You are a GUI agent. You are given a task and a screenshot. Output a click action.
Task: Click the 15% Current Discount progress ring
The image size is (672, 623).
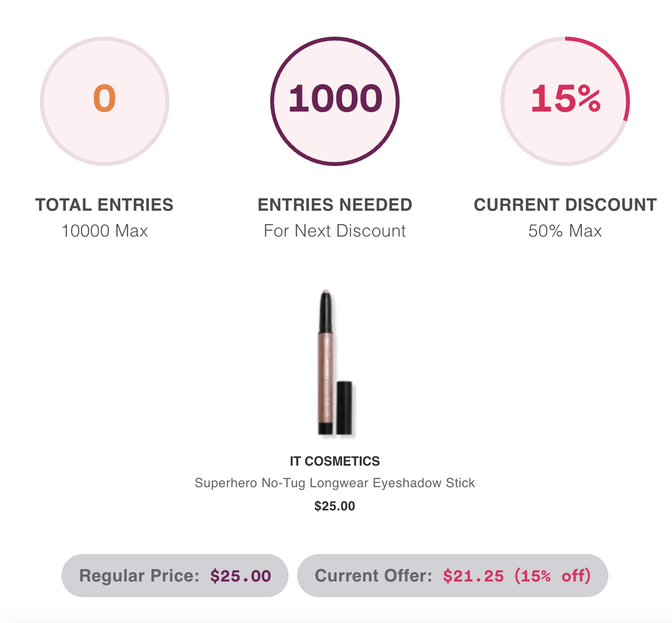point(565,101)
